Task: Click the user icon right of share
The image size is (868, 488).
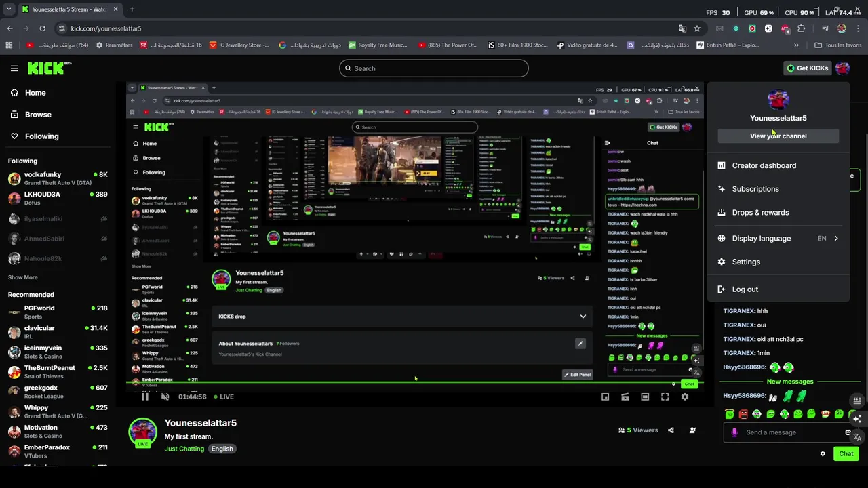Action: (x=692, y=430)
